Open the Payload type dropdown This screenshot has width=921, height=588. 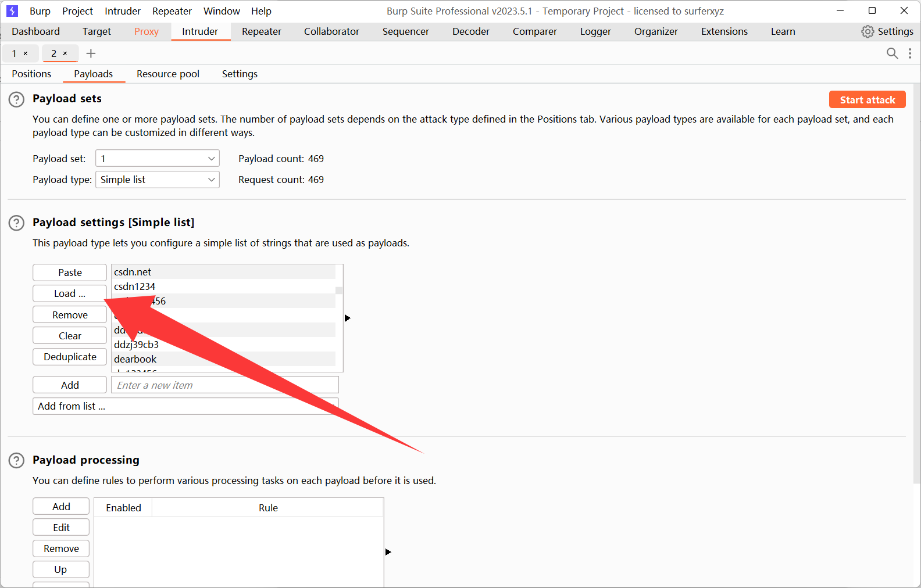click(158, 180)
